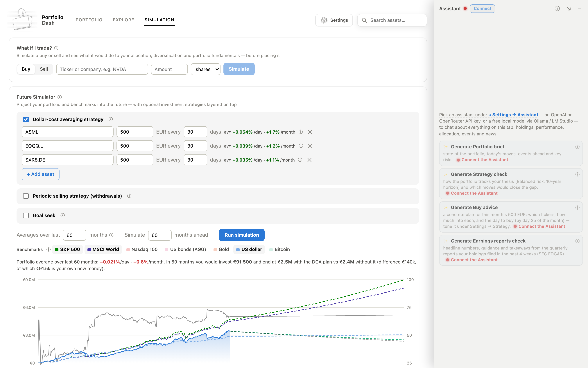The height and width of the screenshot is (368, 588).
Task: Open the shares unit dropdown
Action: pos(206,69)
